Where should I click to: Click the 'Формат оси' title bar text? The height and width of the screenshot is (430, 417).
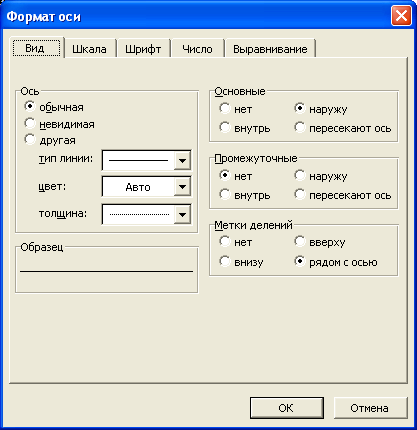pyautogui.click(x=44, y=16)
